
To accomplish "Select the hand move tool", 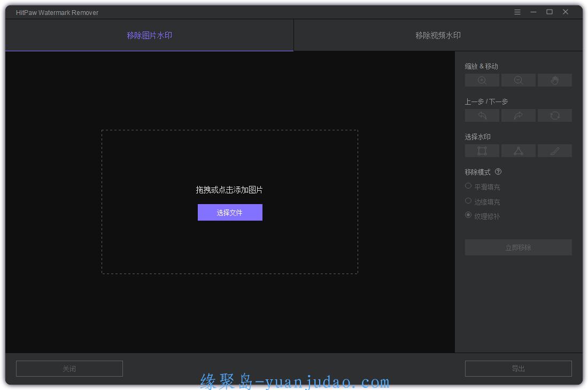I will pyautogui.click(x=555, y=80).
